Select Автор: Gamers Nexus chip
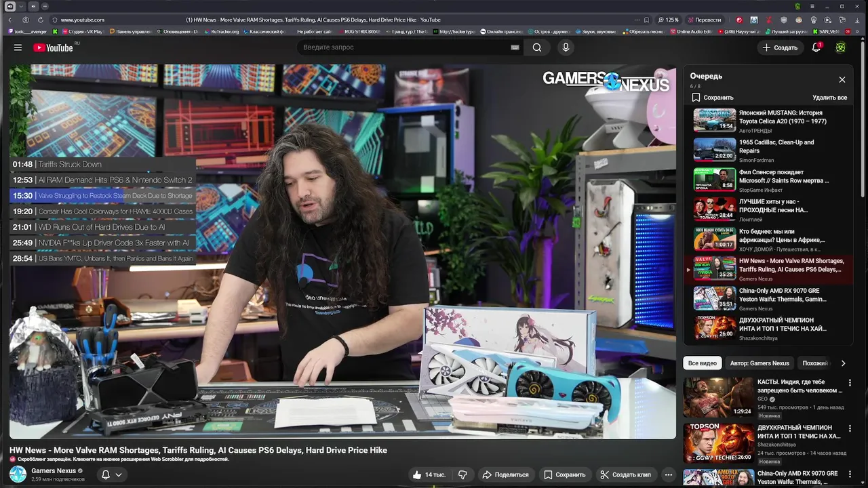 [x=759, y=363]
